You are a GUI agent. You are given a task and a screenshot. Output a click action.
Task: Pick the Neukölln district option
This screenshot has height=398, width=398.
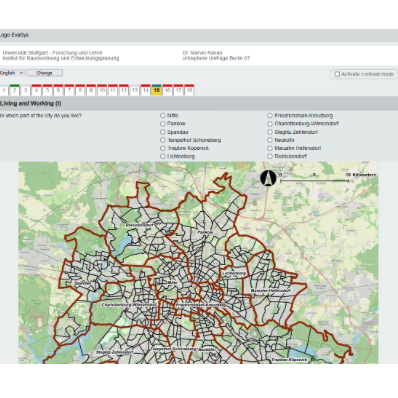270,140
